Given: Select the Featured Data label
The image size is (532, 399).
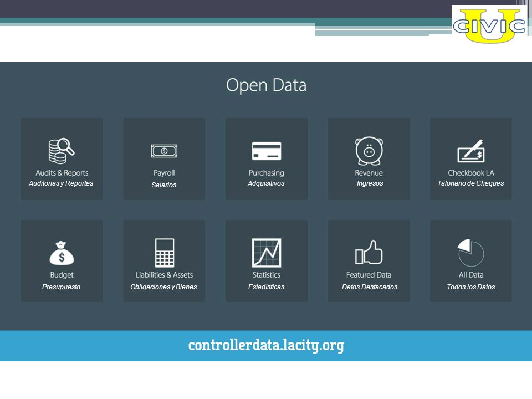Looking at the screenshot, I should pos(369,275).
